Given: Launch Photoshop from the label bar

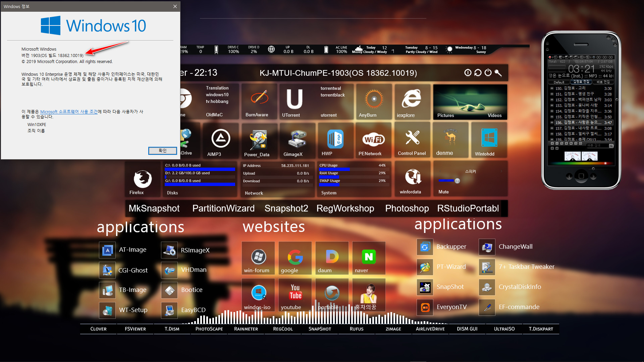Looking at the screenshot, I should pos(407,208).
